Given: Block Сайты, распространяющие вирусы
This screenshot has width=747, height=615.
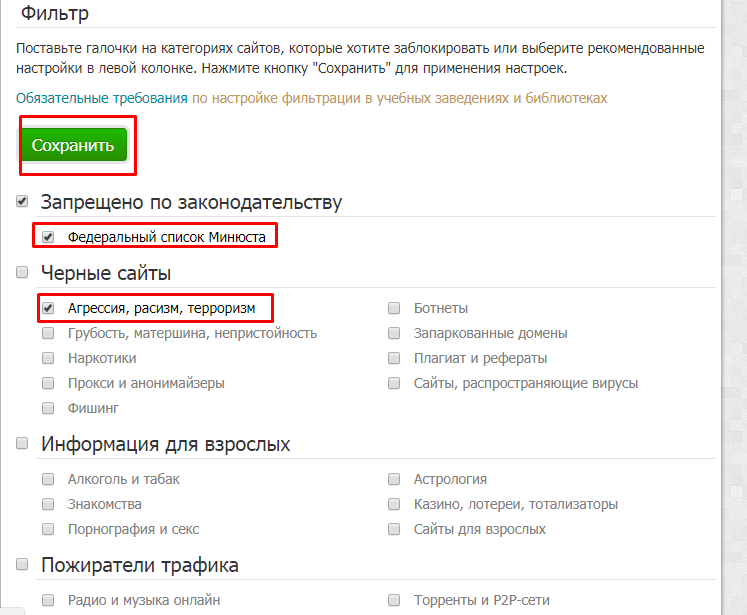Looking at the screenshot, I should click(x=394, y=383).
